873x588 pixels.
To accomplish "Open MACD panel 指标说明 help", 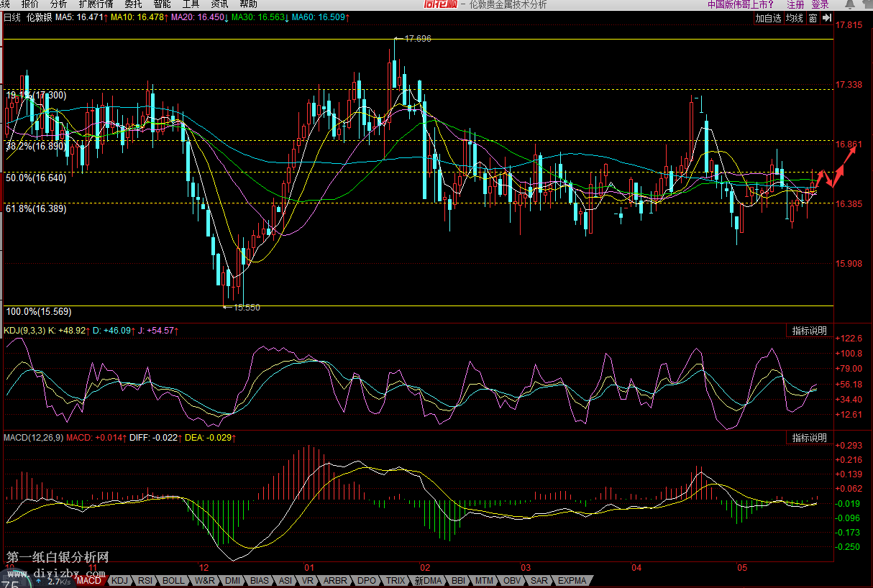I will (x=810, y=438).
